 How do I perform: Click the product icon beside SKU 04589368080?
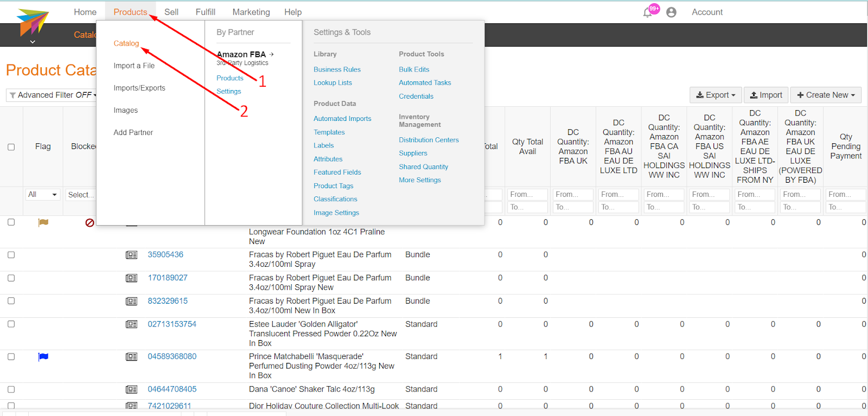coord(131,357)
